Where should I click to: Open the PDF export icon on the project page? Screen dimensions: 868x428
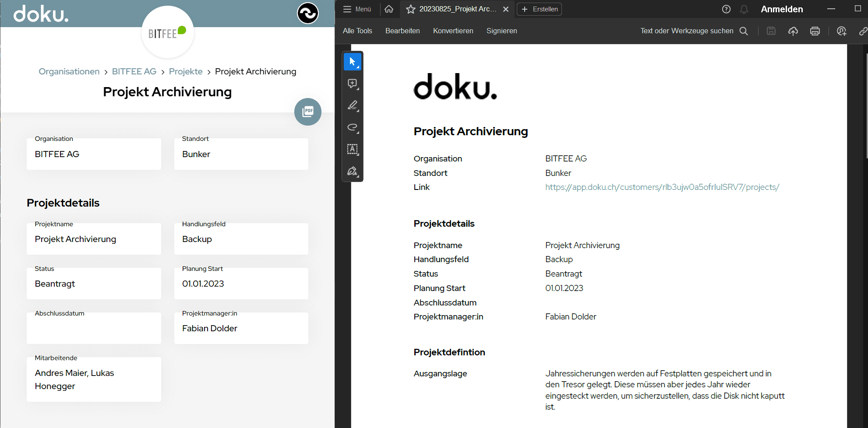308,112
